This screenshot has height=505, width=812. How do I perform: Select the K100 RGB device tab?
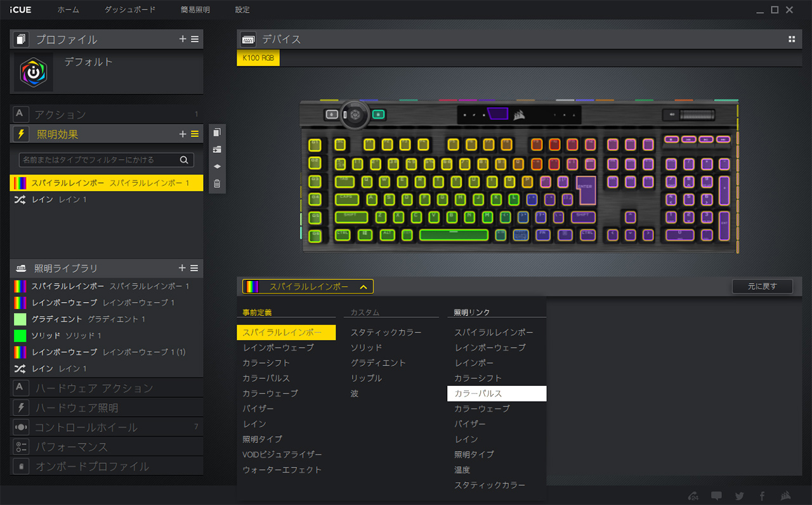[x=258, y=58]
